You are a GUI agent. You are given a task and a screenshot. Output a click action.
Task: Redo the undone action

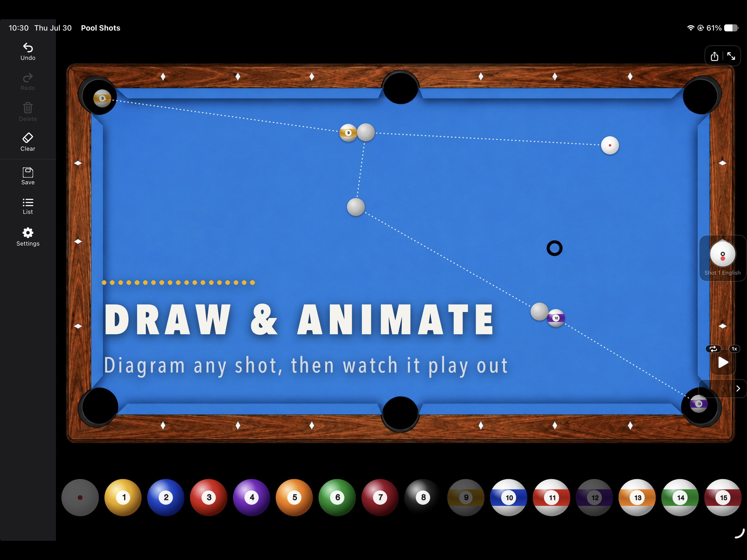(28, 82)
